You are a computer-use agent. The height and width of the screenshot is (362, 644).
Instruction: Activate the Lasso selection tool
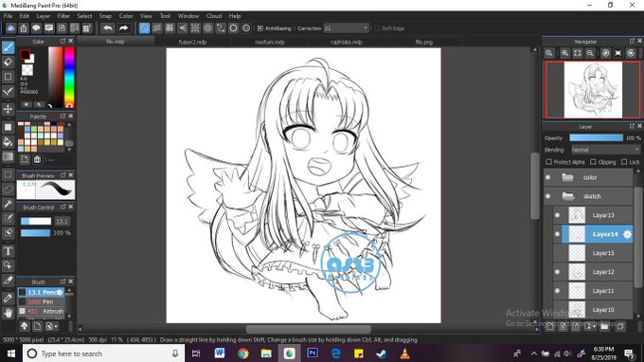(x=8, y=190)
